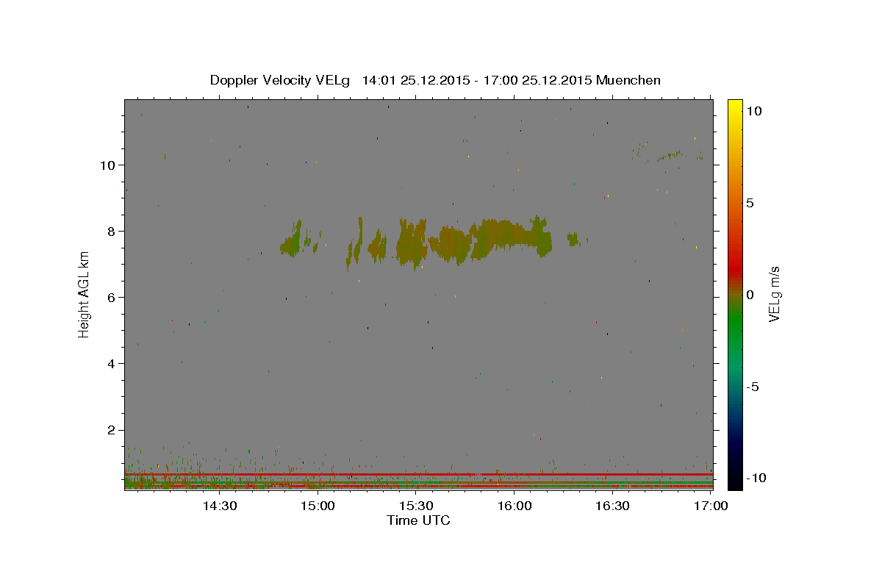Click the 15:30 time tick label
882x588 pixels.
point(415,506)
